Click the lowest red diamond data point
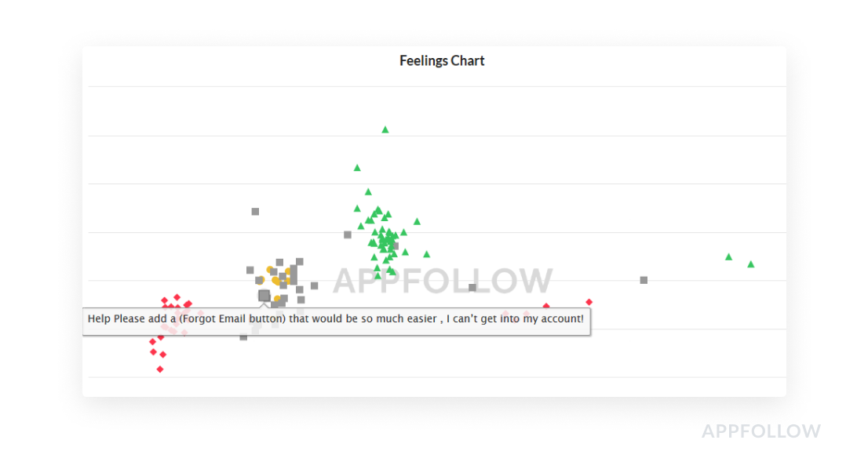The height and width of the screenshot is (469, 868). 160,369
